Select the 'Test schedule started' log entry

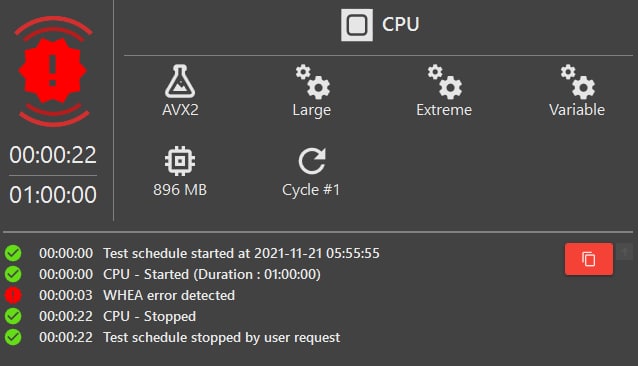point(241,253)
